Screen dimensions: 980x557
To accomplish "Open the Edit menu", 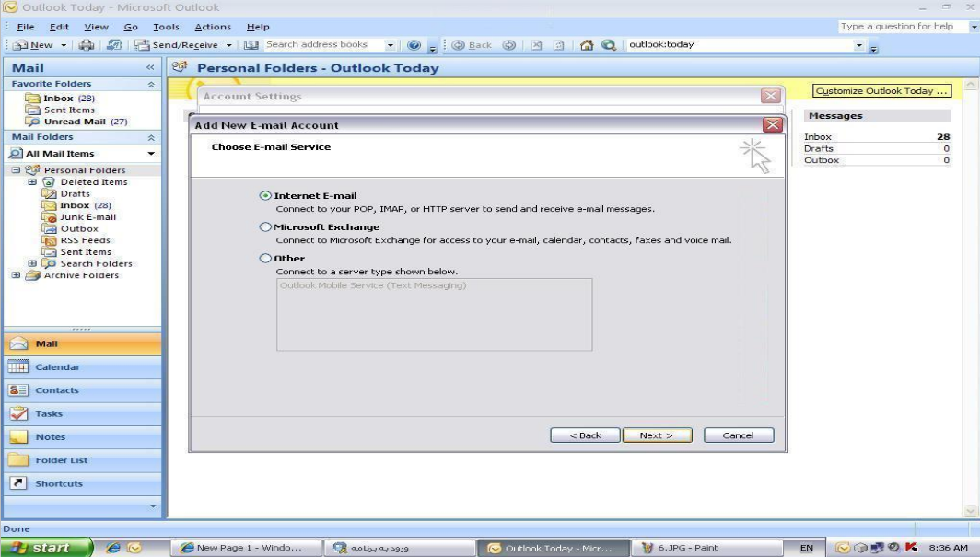I will (x=59, y=27).
